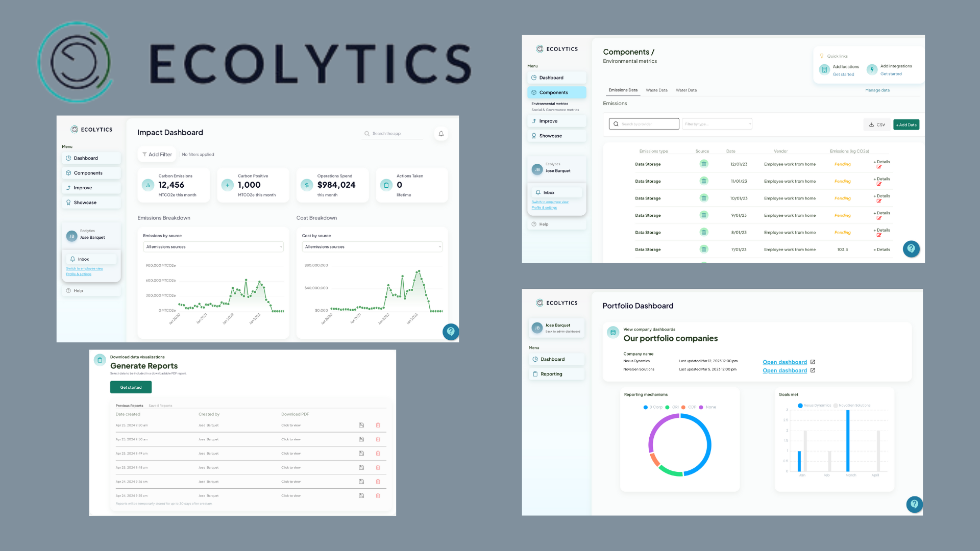Delete the Apr 25, 2024 9:48 am report
Viewport: 980px width, 551px height.
(378, 467)
